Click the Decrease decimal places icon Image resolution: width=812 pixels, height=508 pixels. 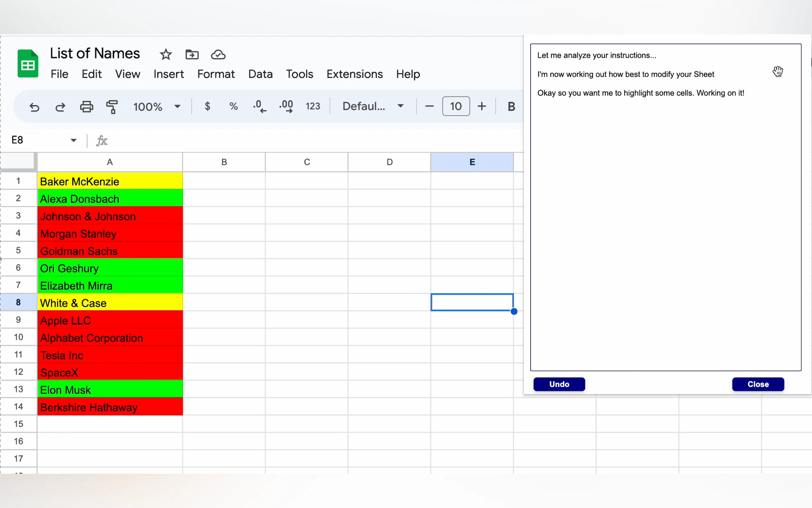pos(260,107)
